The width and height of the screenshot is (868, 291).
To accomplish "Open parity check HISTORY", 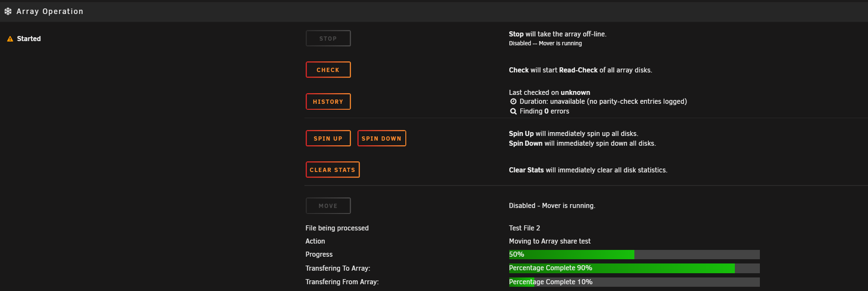I will tap(328, 102).
